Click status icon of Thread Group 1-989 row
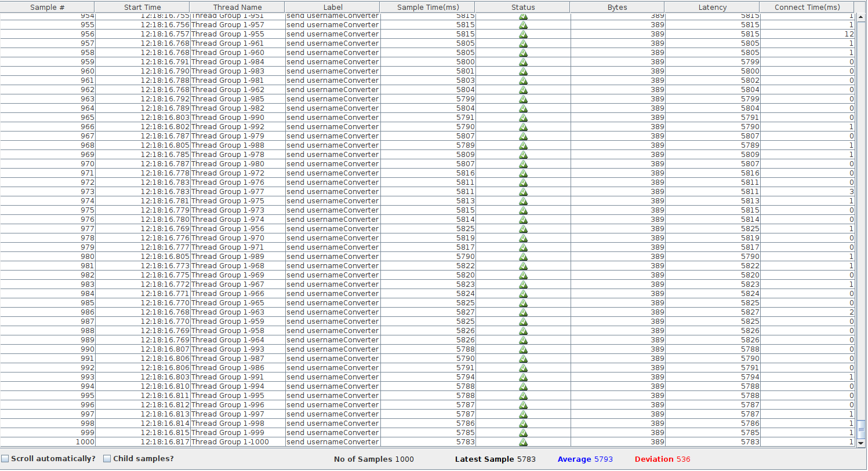This screenshot has height=471, width=868. 523,257
